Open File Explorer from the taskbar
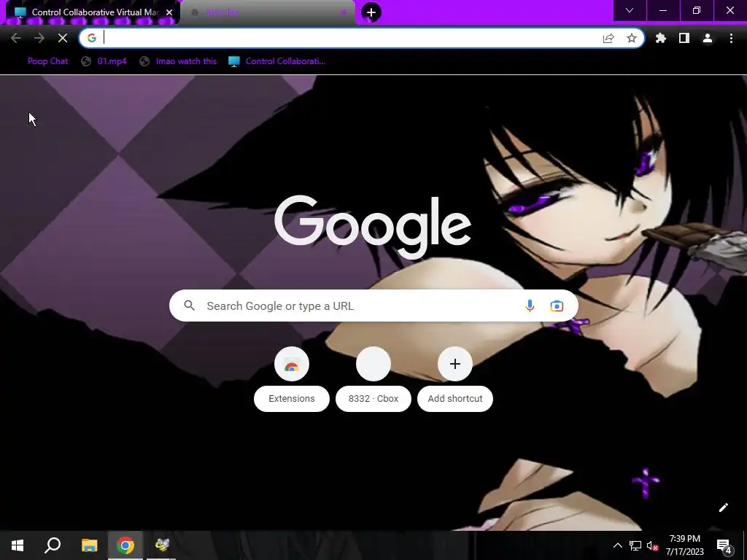The width and height of the screenshot is (747, 560). [x=89, y=545]
